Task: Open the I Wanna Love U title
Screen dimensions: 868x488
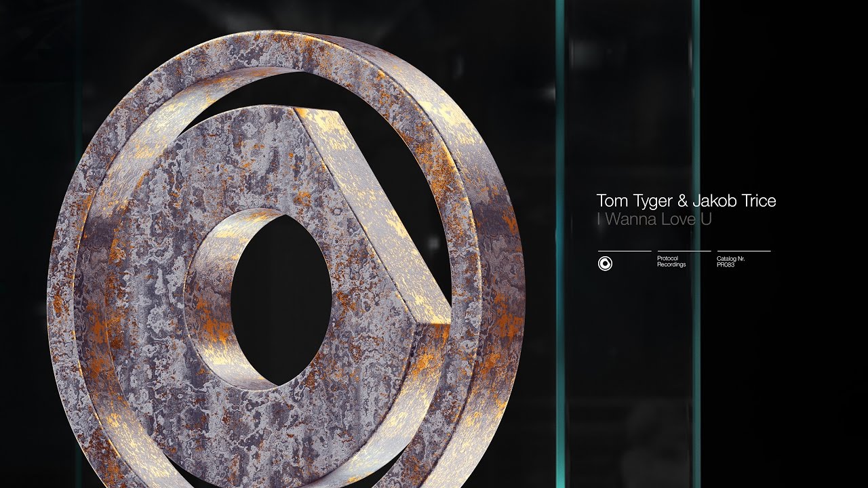Action: point(654,220)
